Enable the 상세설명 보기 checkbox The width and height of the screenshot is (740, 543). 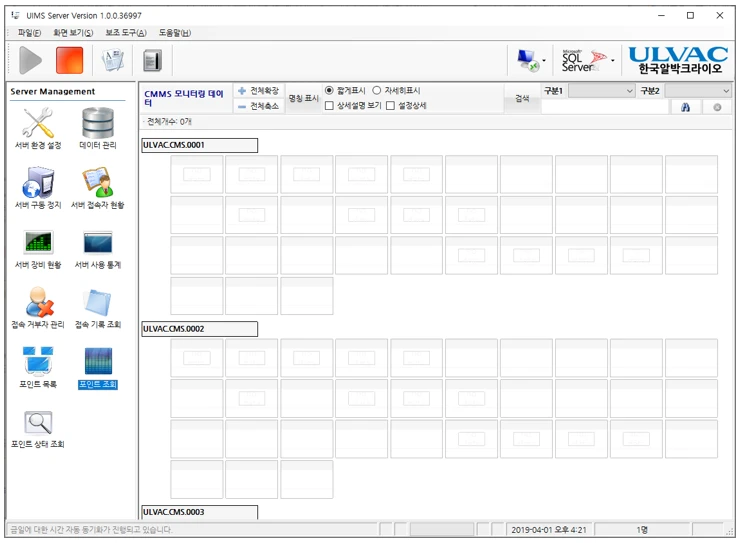[329, 106]
